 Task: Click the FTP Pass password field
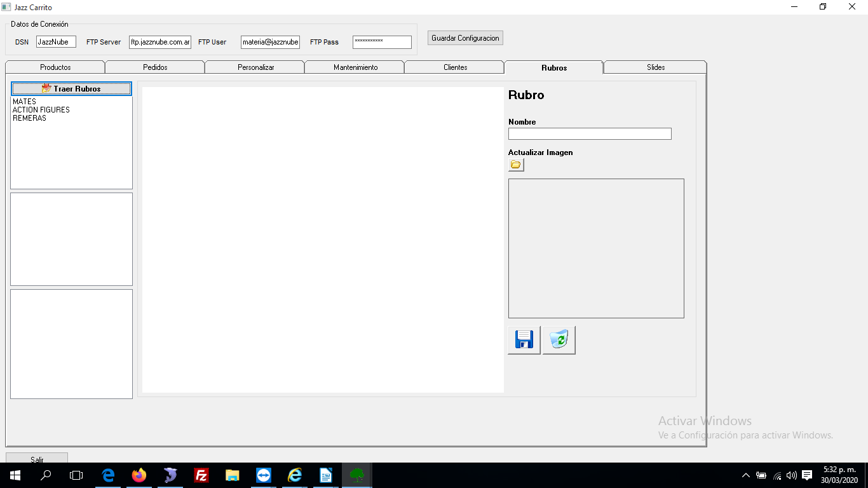click(x=382, y=42)
